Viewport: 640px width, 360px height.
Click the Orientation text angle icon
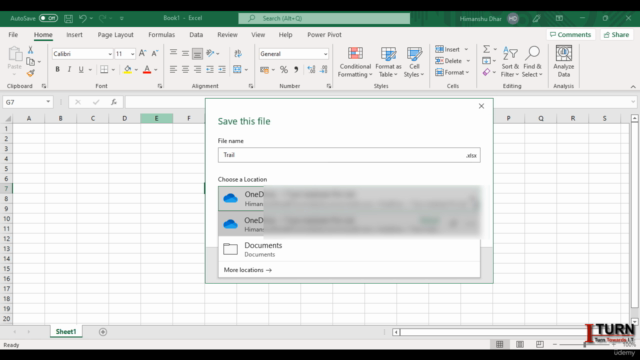coord(211,53)
